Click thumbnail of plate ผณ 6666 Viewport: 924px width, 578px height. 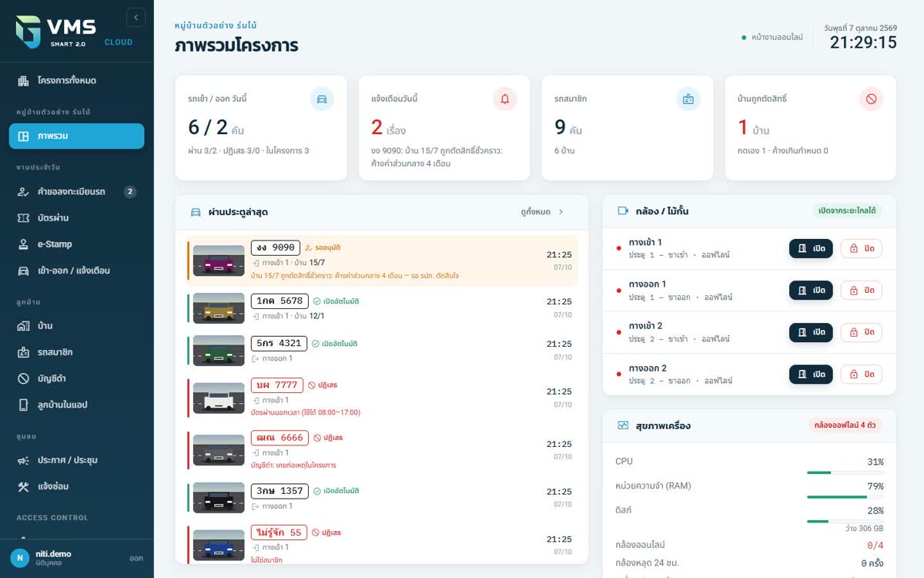click(219, 450)
